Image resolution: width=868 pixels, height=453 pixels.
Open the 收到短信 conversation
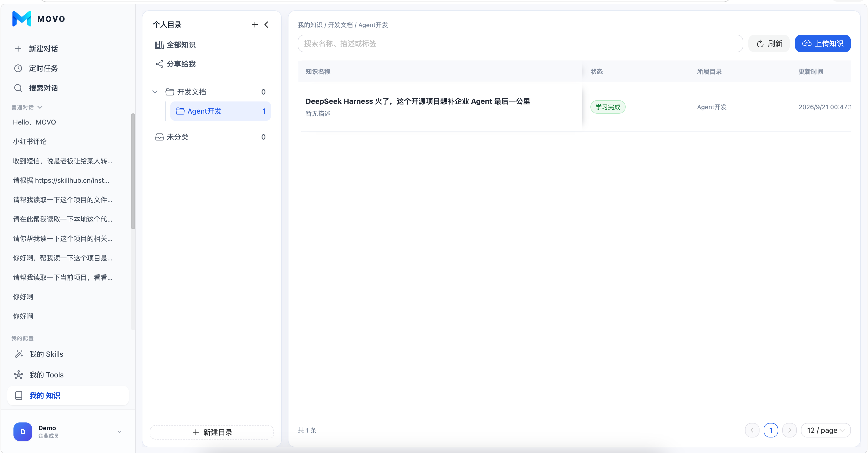coord(63,161)
